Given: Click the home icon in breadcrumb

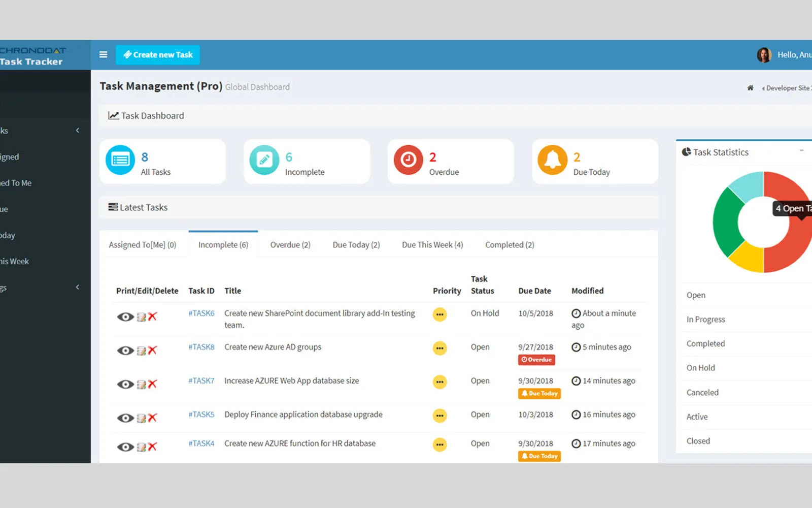Looking at the screenshot, I should [x=750, y=88].
